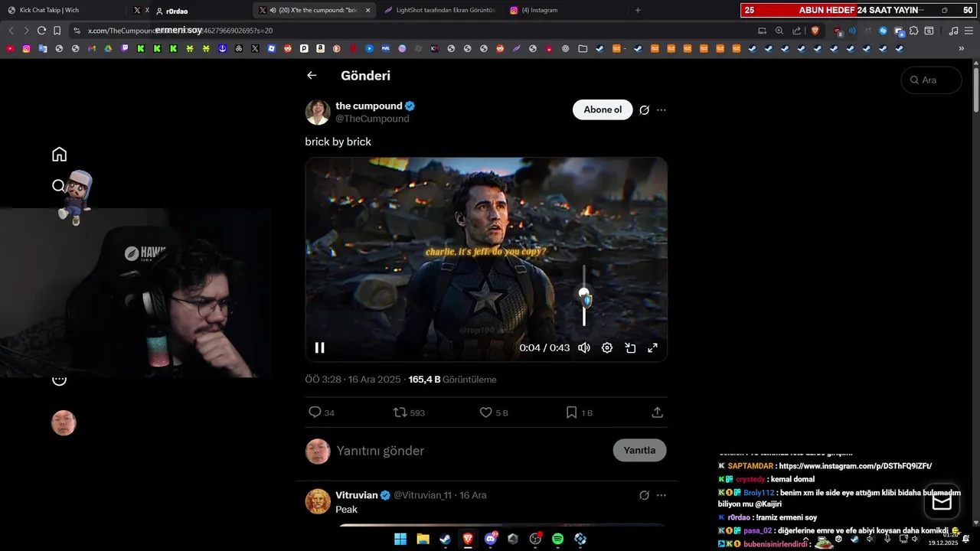Switch to LightShot tab
The image size is (980, 551).
coord(440,10)
